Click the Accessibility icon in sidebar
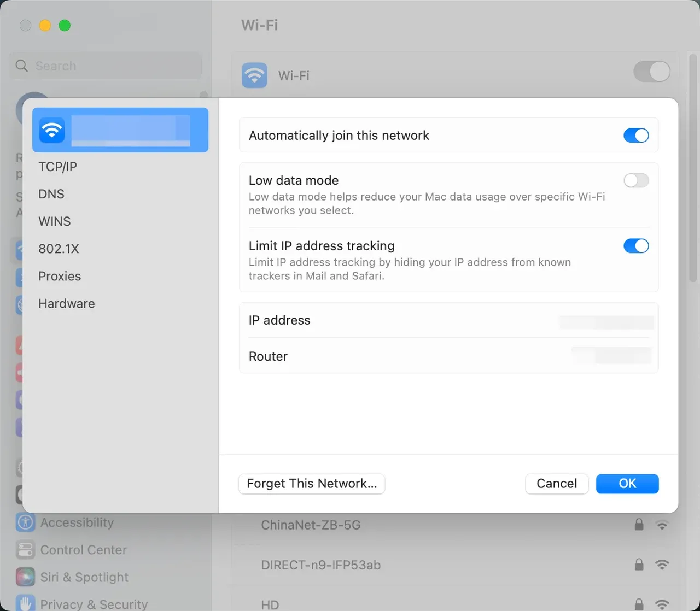This screenshot has width=700, height=611. [x=25, y=522]
